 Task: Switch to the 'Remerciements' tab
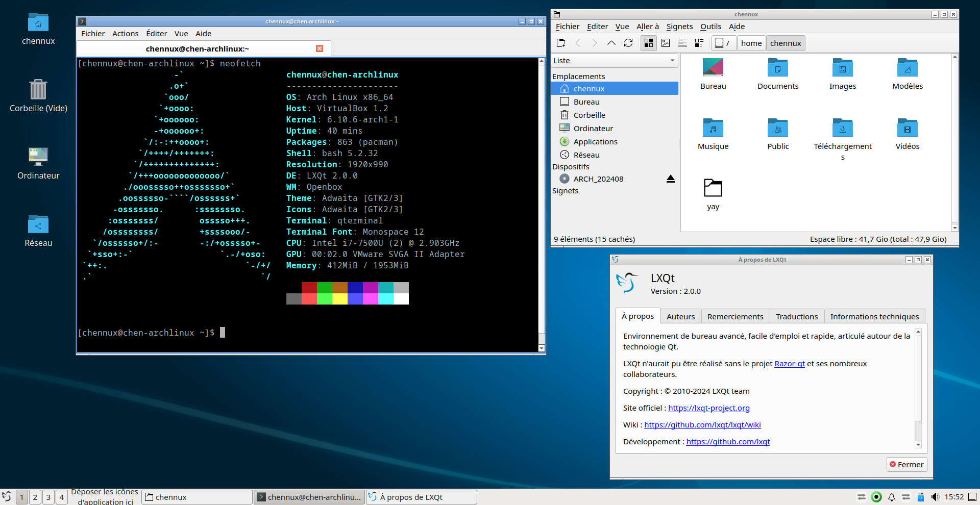[736, 317]
